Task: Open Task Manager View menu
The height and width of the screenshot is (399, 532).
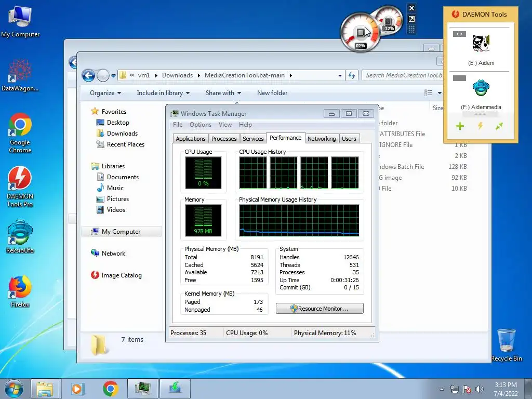Action: point(225,125)
